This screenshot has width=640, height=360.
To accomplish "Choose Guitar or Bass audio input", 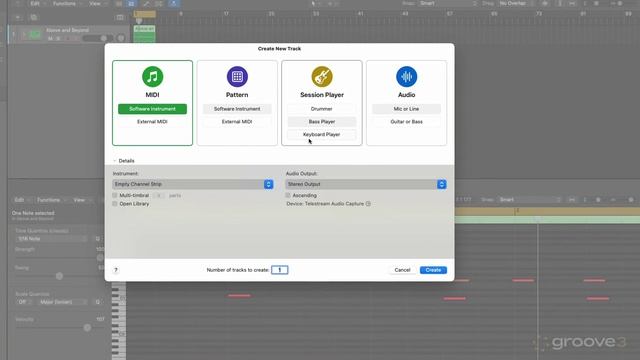I will coord(407,122).
